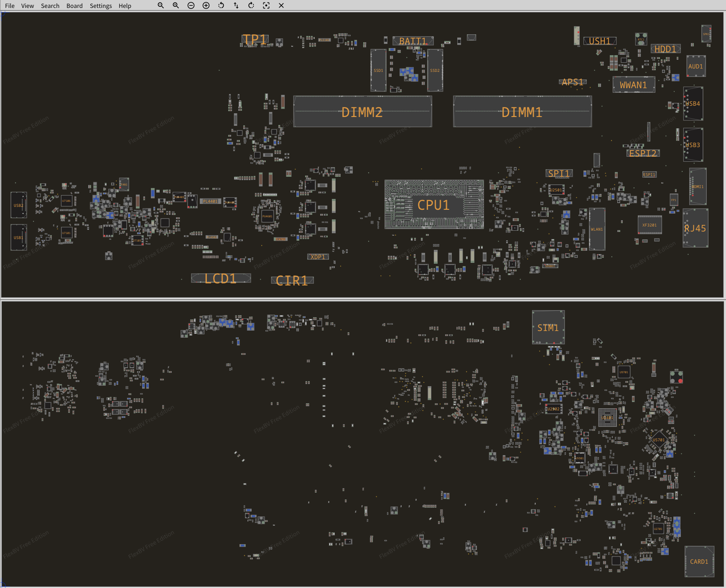The image size is (726, 588).
Task: Click the leftmost magnifying glass toolbar icon
Action: click(x=160, y=5)
